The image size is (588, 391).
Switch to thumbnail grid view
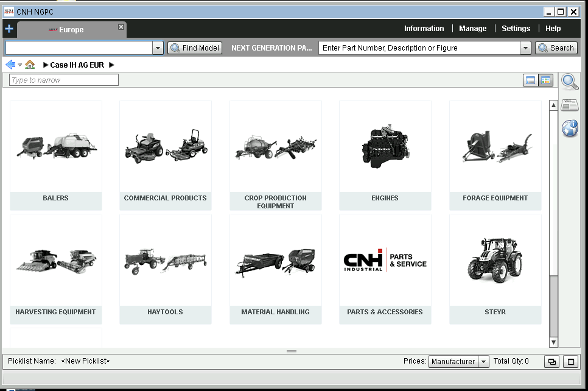pyautogui.click(x=545, y=80)
